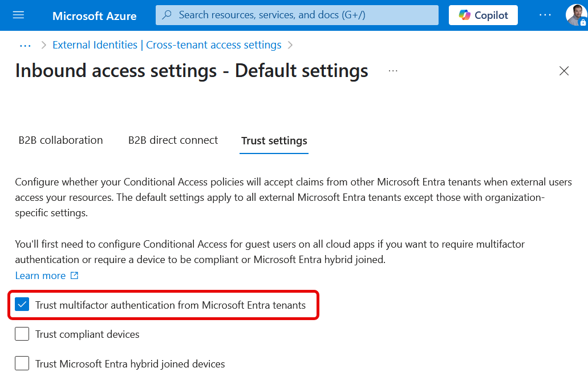
Task: Open page title more options ellipsis
Action: [392, 71]
